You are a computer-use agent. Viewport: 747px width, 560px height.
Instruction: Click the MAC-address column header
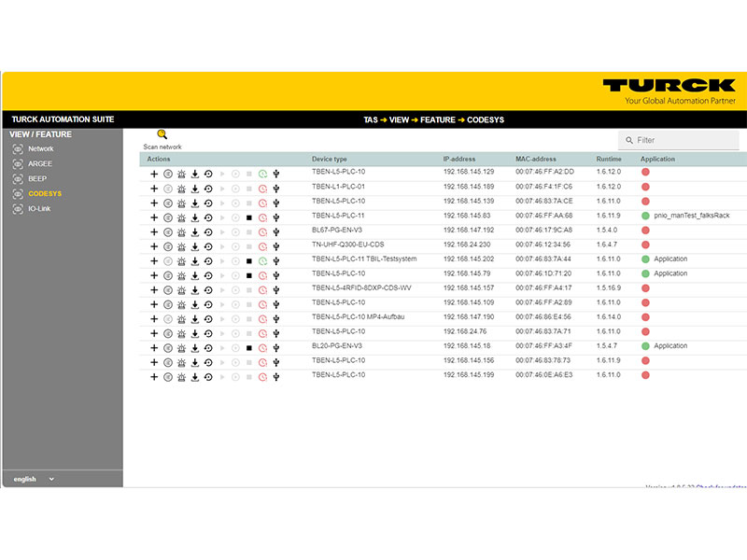535,159
